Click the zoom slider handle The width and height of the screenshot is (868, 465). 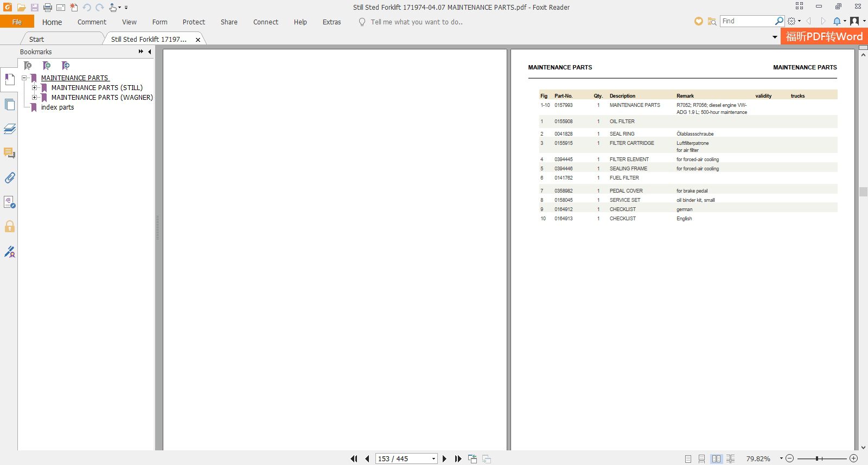[x=816, y=458]
